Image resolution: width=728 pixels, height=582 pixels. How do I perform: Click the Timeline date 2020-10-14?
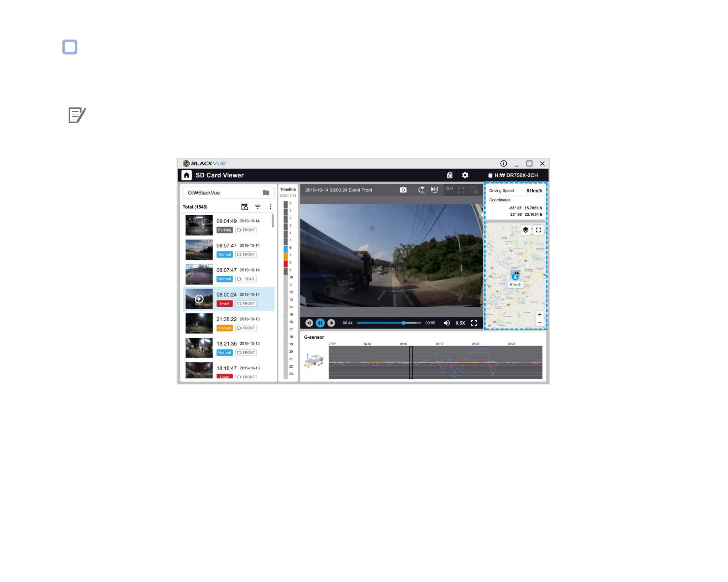coord(288,196)
